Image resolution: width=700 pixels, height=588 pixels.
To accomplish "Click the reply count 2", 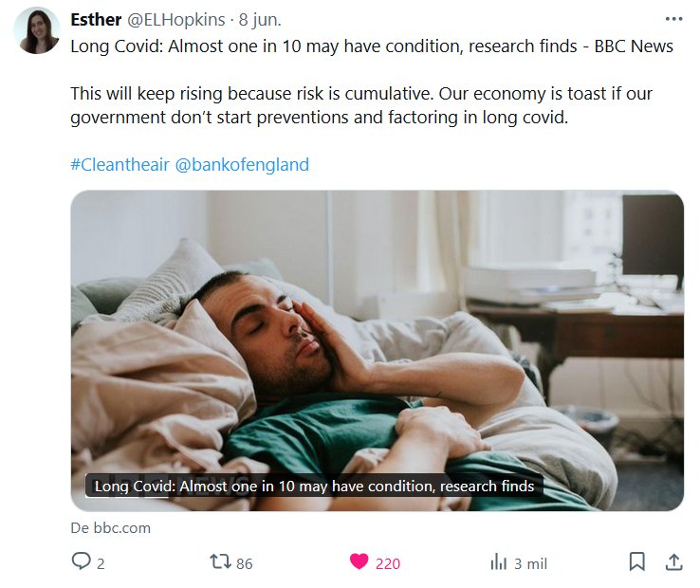I will [101, 563].
